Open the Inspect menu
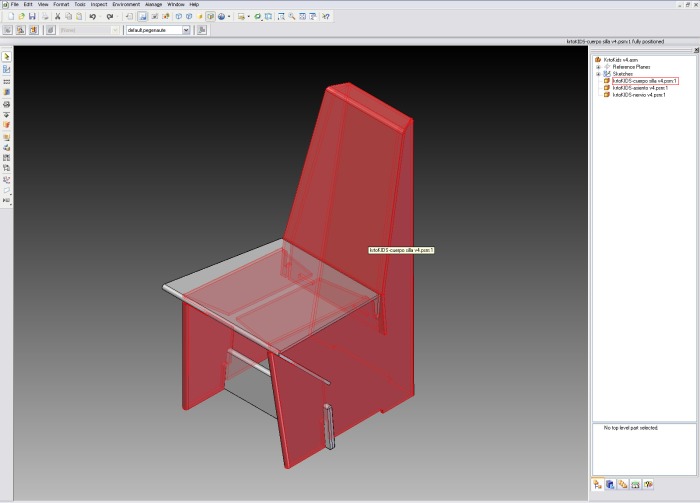Viewport: 700px width, 503px height. [99, 4]
